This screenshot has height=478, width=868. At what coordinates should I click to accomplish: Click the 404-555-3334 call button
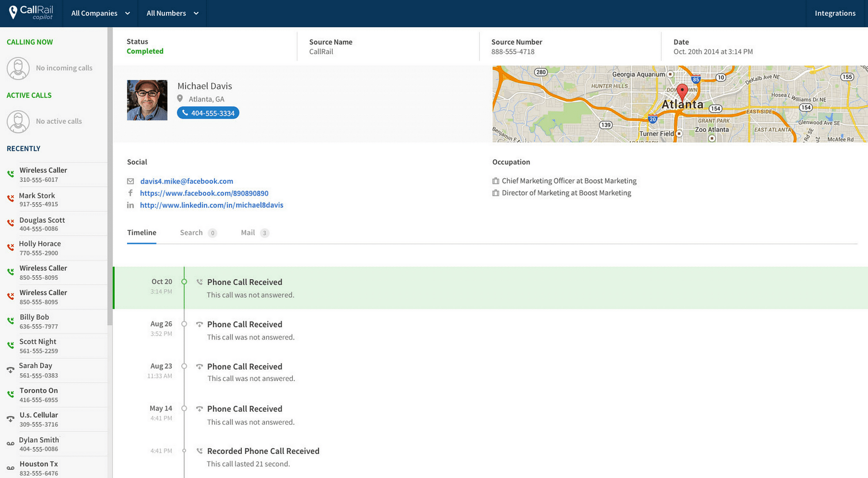(x=208, y=112)
